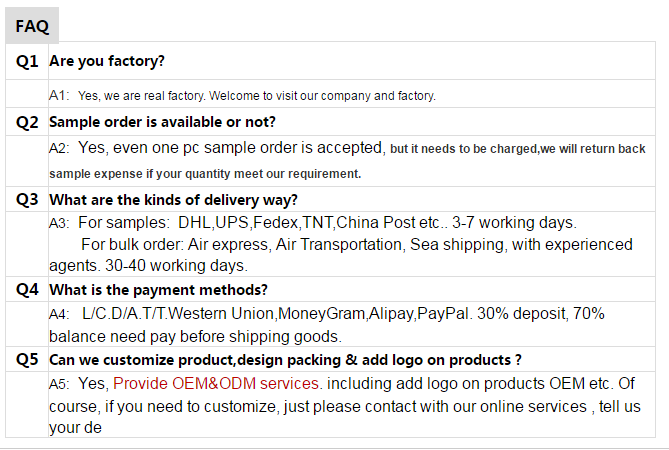Click answer A2 about sample order
Screen dimensions: 669x450
pos(347,148)
